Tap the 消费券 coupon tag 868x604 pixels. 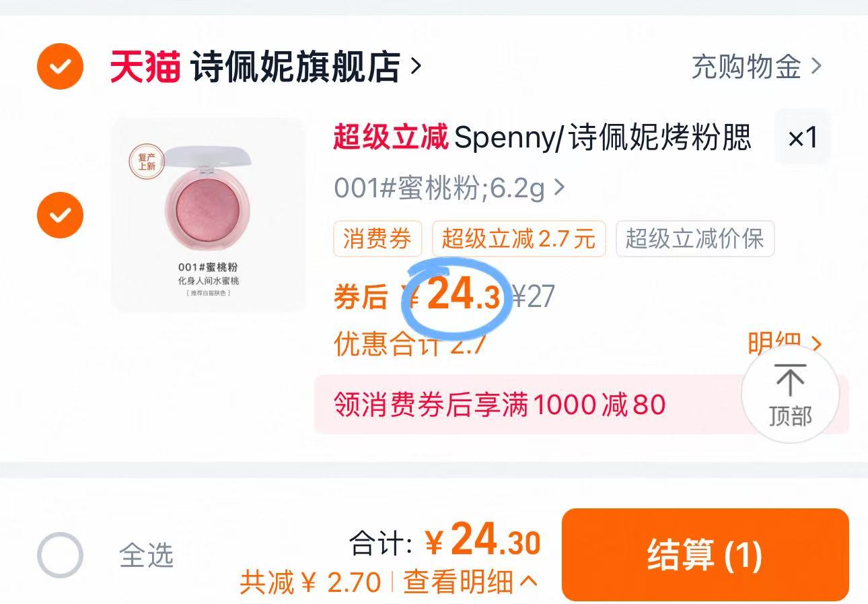(377, 239)
